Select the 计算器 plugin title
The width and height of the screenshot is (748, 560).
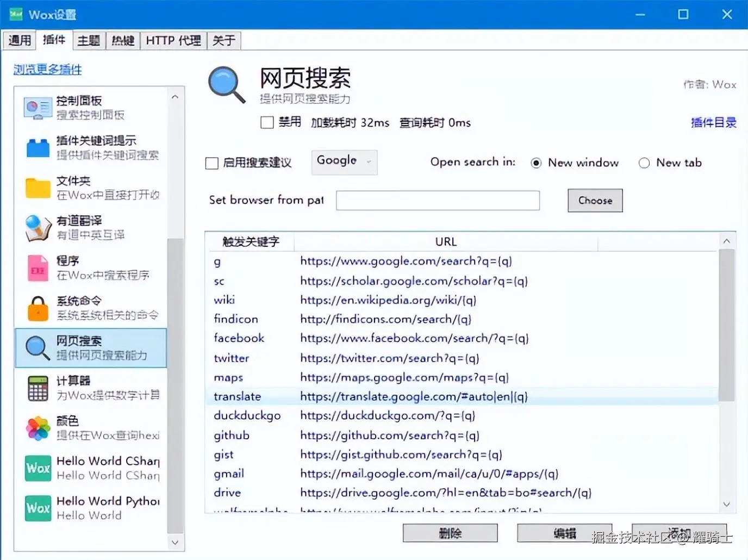pyautogui.click(x=73, y=381)
